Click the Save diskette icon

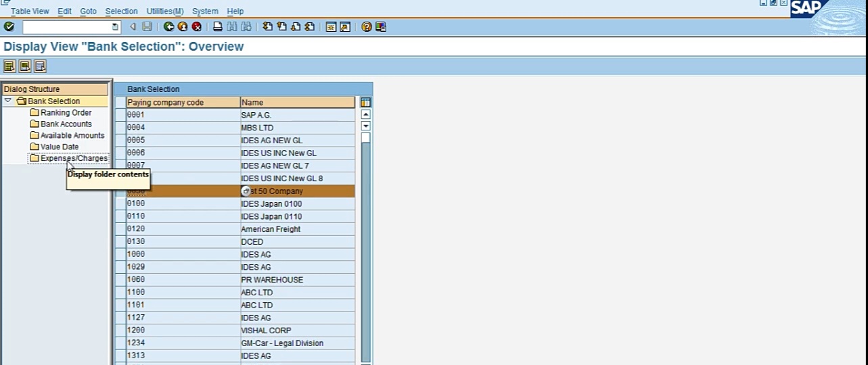click(x=147, y=27)
